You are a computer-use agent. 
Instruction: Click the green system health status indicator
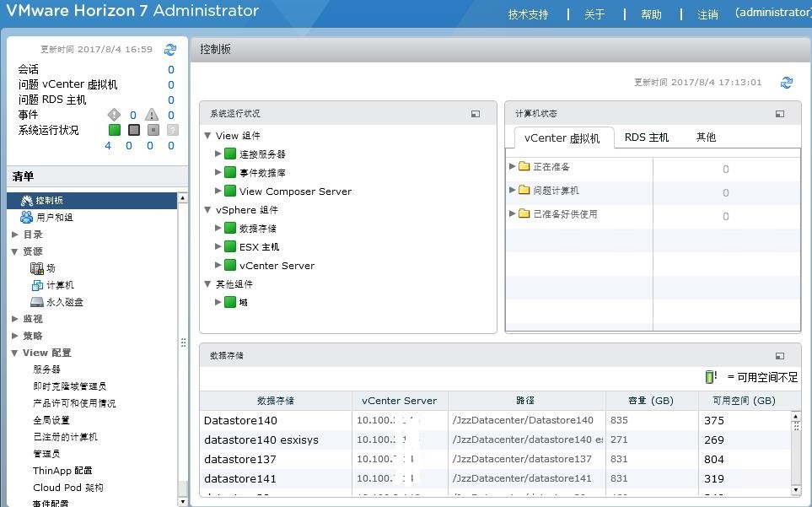tap(115, 130)
